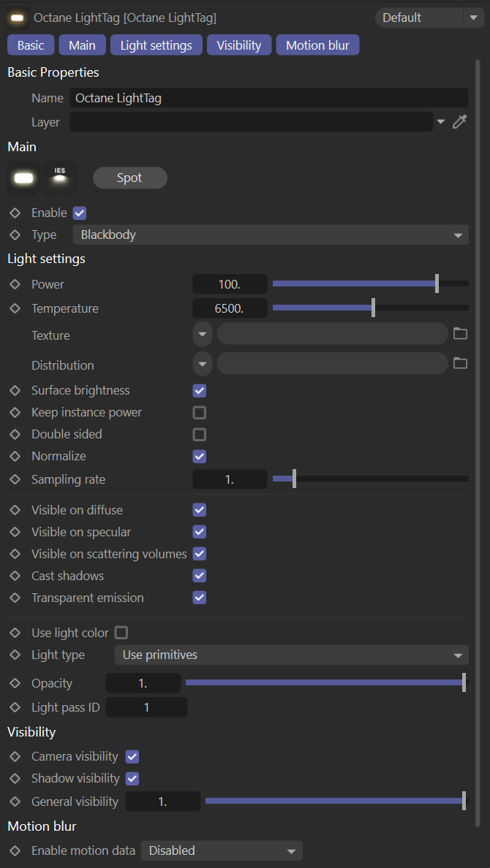This screenshot has width=490, height=868.
Task: Click the IES light icon
Action: click(59, 178)
